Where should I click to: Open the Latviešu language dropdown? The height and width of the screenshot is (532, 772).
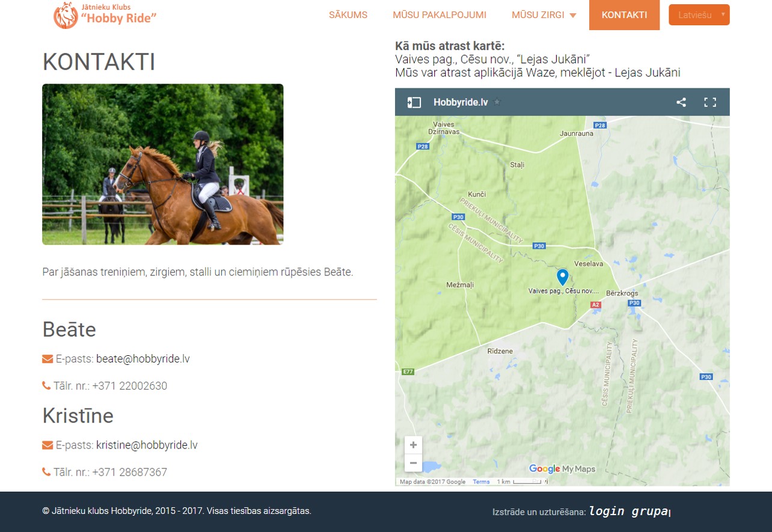point(699,15)
